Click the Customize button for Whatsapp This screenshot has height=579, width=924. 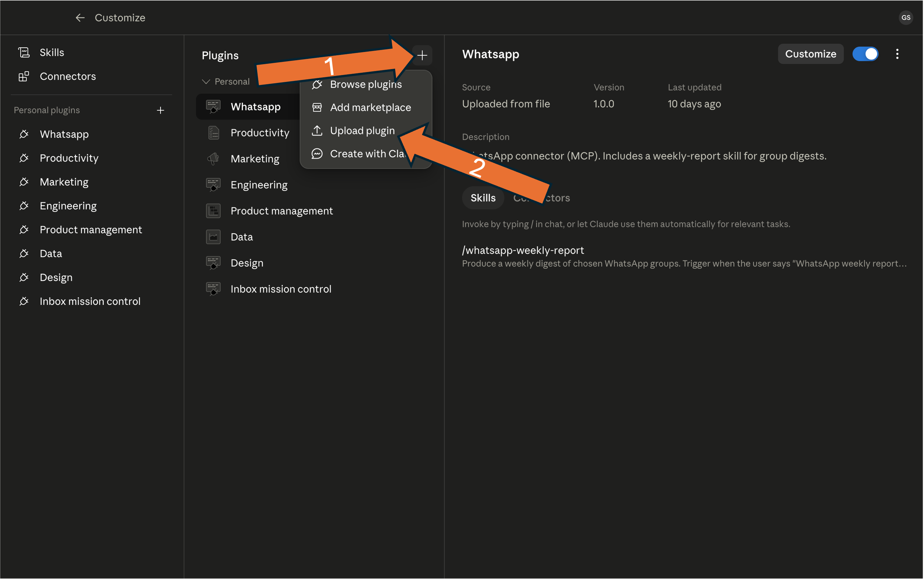pyautogui.click(x=810, y=54)
